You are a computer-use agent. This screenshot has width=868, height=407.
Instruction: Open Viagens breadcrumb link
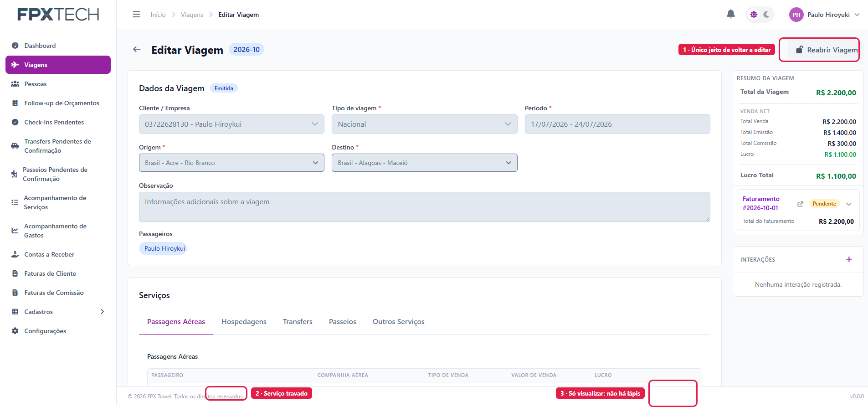point(192,15)
